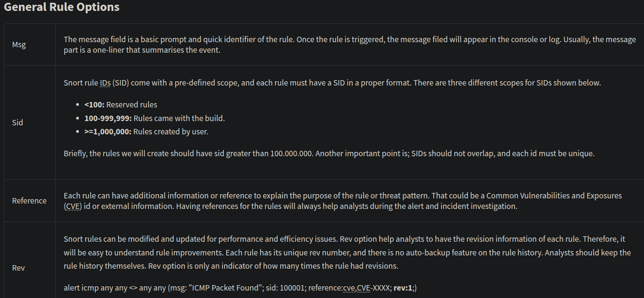This screenshot has height=298, width=644.
Task: Click the General Rule Options heading
Action: click(x=62, y=7)
